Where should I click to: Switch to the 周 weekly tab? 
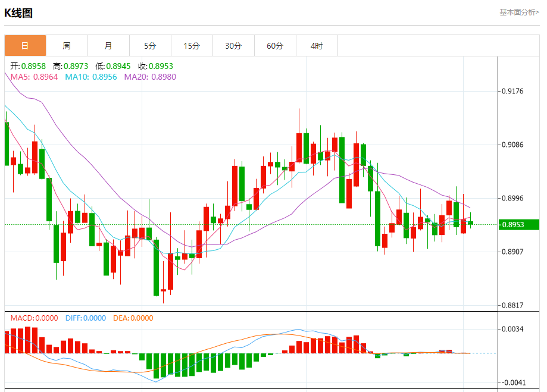click(x=67, y=45)
